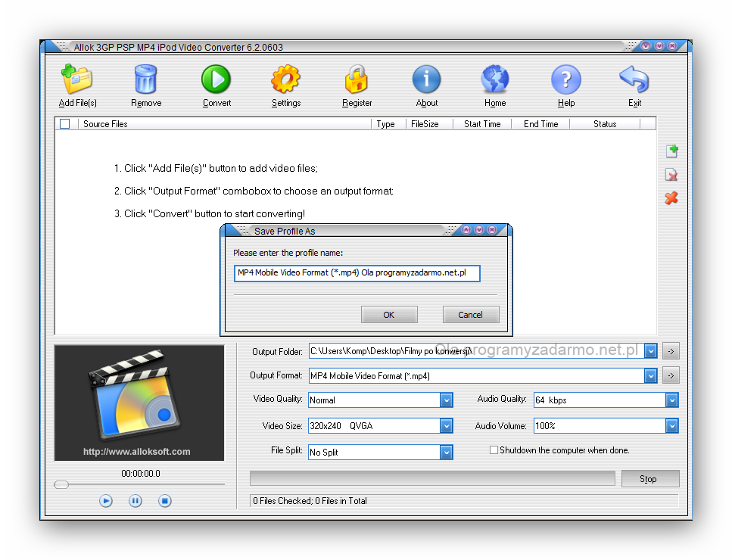Click the Home globe icon
The width and height of the screenshot is (732, 560).
495,79
